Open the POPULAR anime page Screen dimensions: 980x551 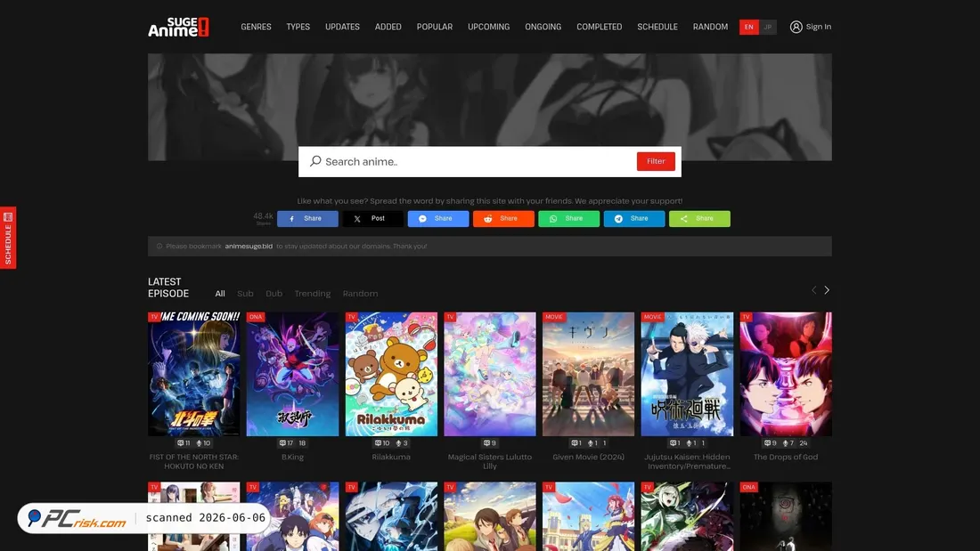pos(435,27)
